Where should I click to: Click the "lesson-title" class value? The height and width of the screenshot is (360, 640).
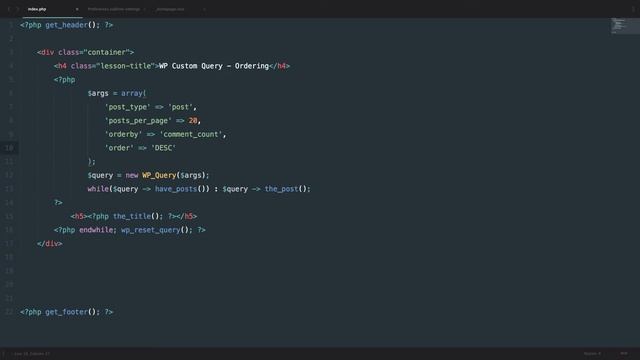coord(125,66)
